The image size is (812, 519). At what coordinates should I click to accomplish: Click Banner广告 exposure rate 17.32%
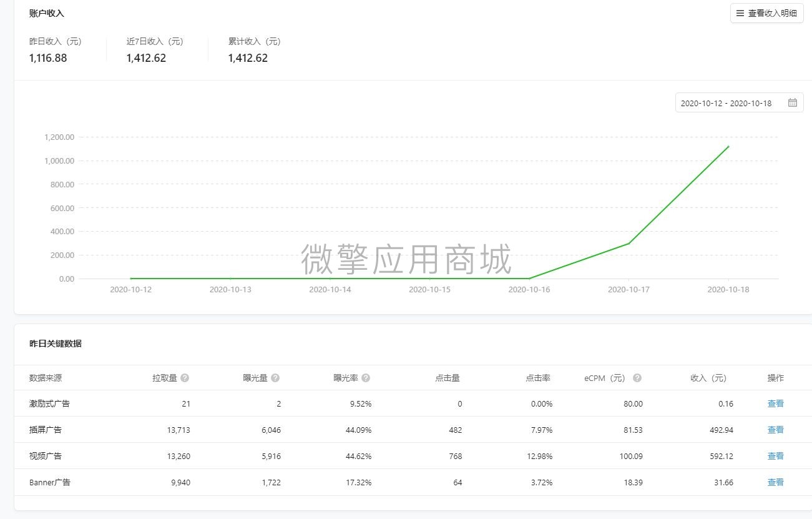point(358,482)
